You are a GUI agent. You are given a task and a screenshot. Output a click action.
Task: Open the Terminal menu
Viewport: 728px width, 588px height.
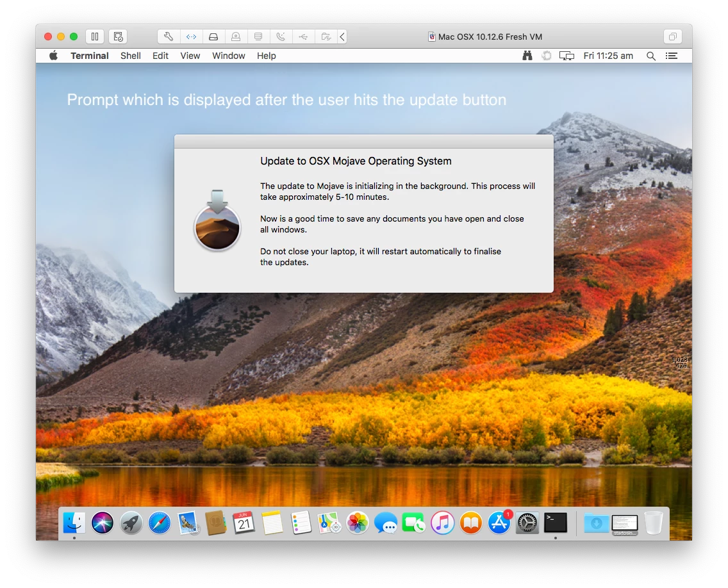tap(90, 56)
